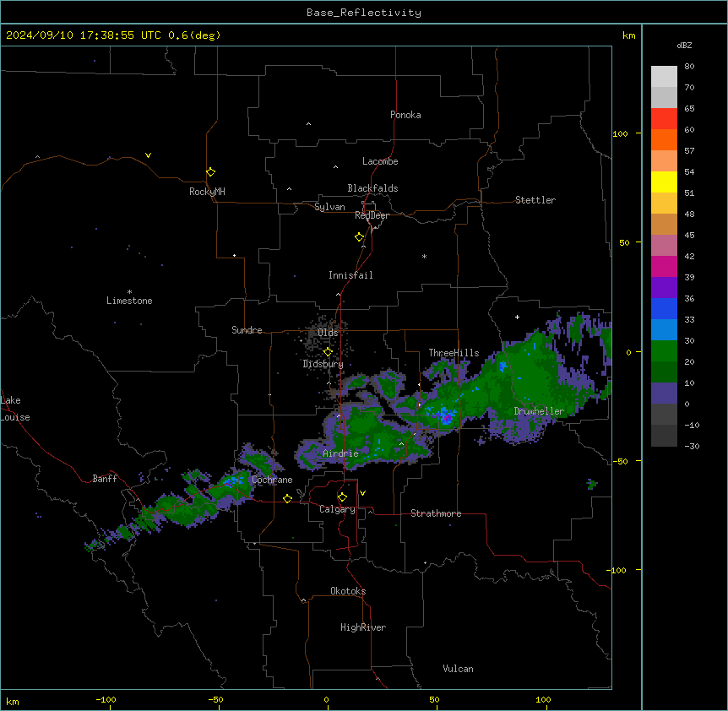Viewport: 728px width, 711px height.
Task: Click the Cochrane city label
Action: (272, 480)
